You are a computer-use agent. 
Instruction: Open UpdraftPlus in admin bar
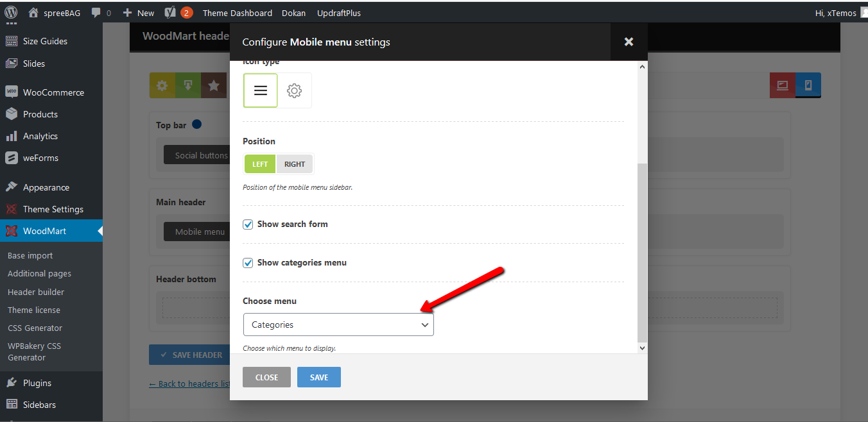[x=339, y=12]
